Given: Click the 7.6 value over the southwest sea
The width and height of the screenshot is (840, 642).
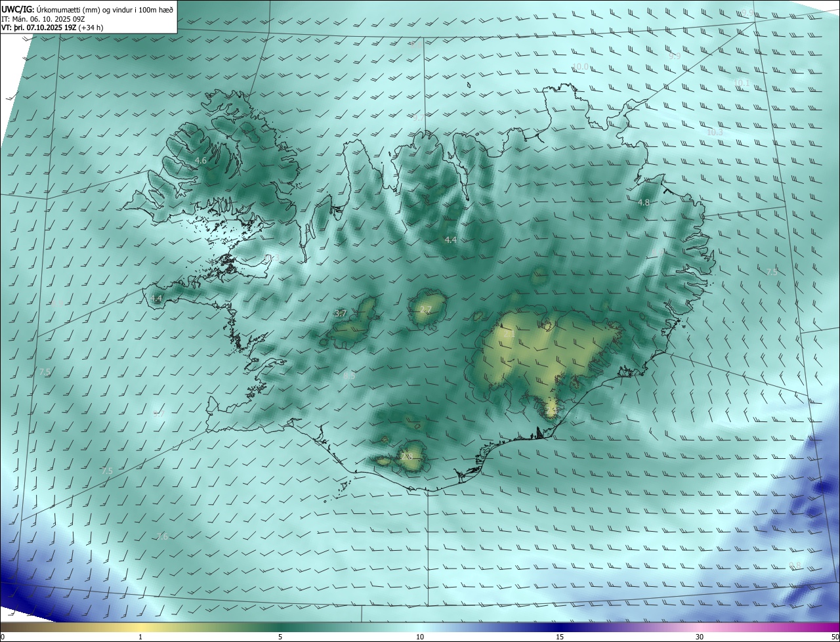Looking at the screenshot, I should click(x=162, y=537).
